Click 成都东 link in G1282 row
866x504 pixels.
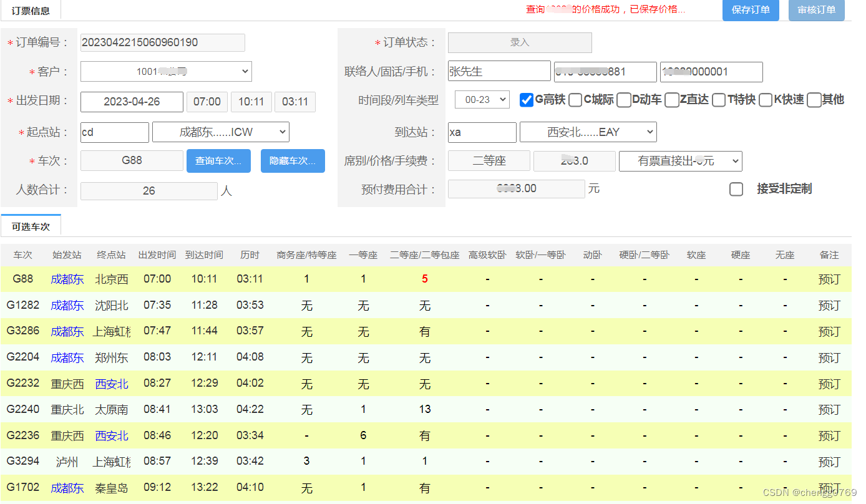[67, 306]
